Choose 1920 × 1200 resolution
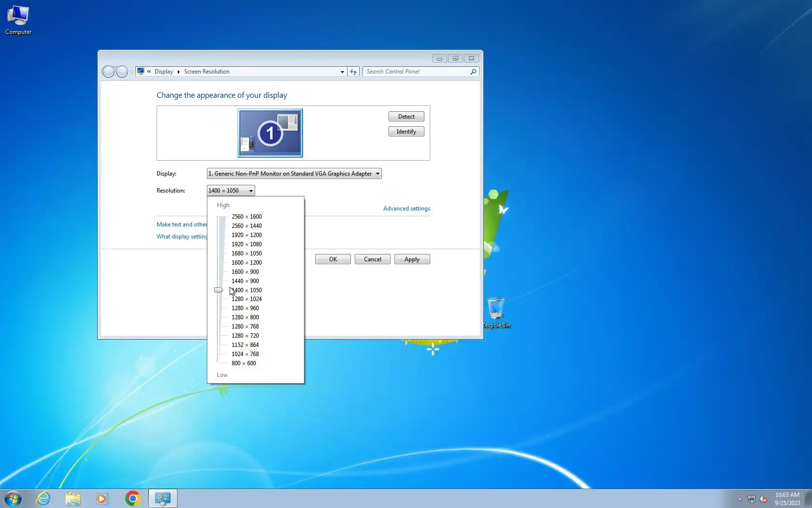 (246, 235)
